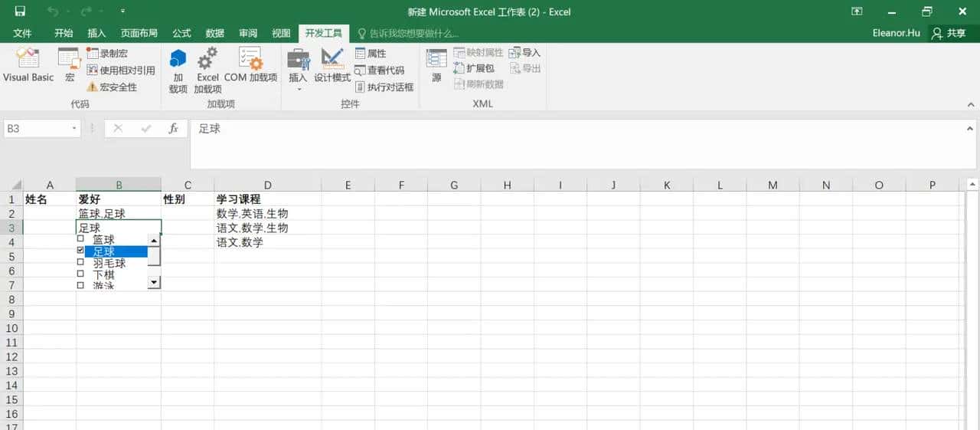Click XML 导入 import button
This screenshot has height=430, width=980.
tap(525, 52)
